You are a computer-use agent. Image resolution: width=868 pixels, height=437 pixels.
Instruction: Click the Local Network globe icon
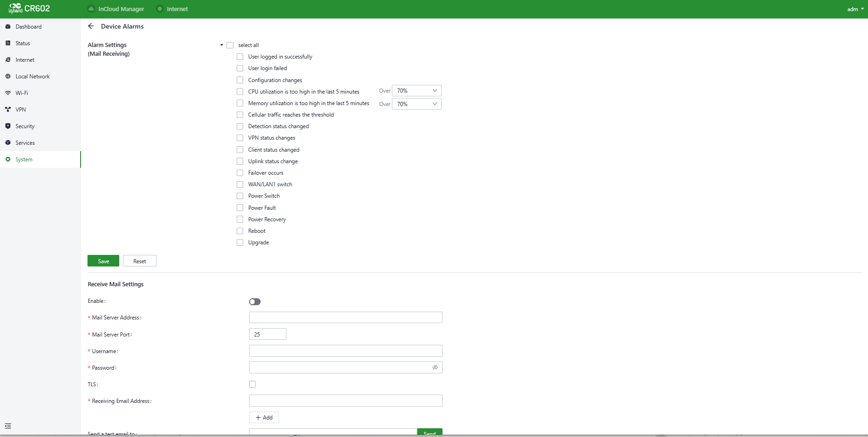tap(8, 77)
